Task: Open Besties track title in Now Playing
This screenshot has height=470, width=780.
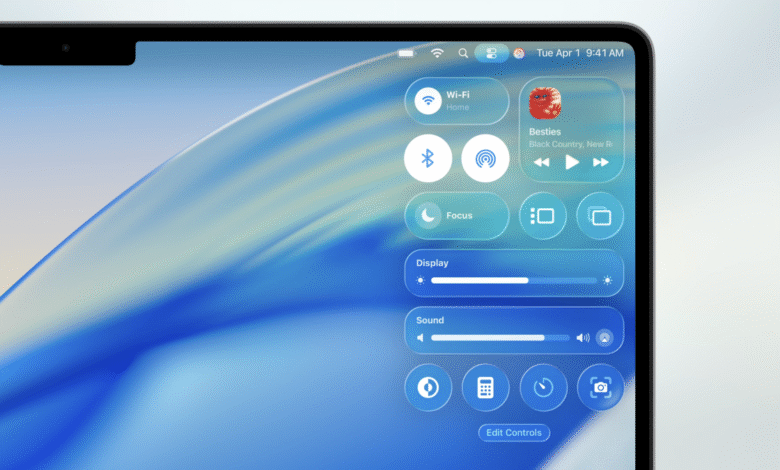Action: pyautogui.click(x=545, y=132)
